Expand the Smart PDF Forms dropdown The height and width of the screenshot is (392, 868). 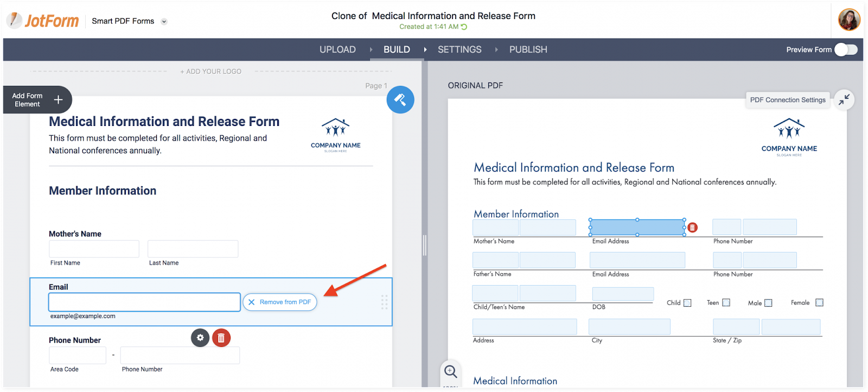point(164,22)
